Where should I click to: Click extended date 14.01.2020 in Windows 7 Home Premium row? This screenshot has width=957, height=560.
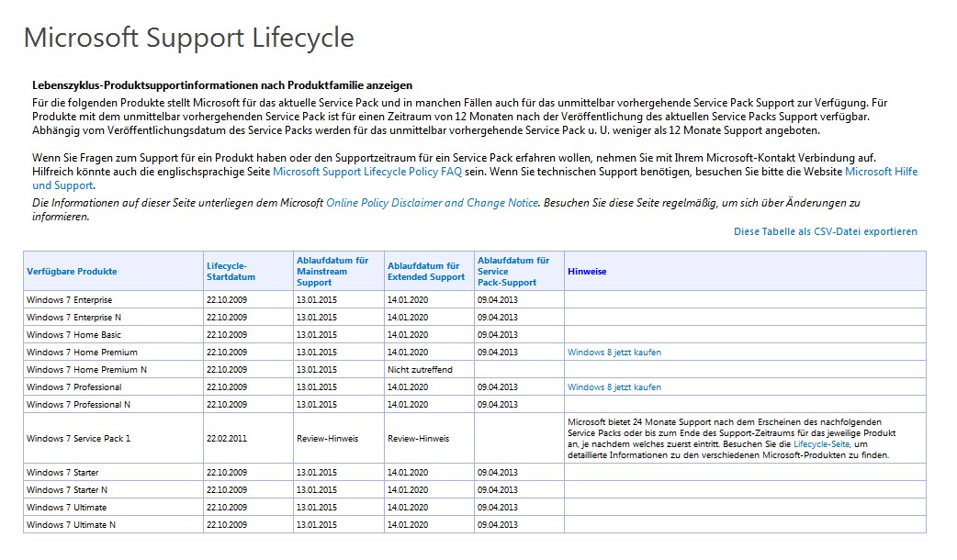[408, 352]
